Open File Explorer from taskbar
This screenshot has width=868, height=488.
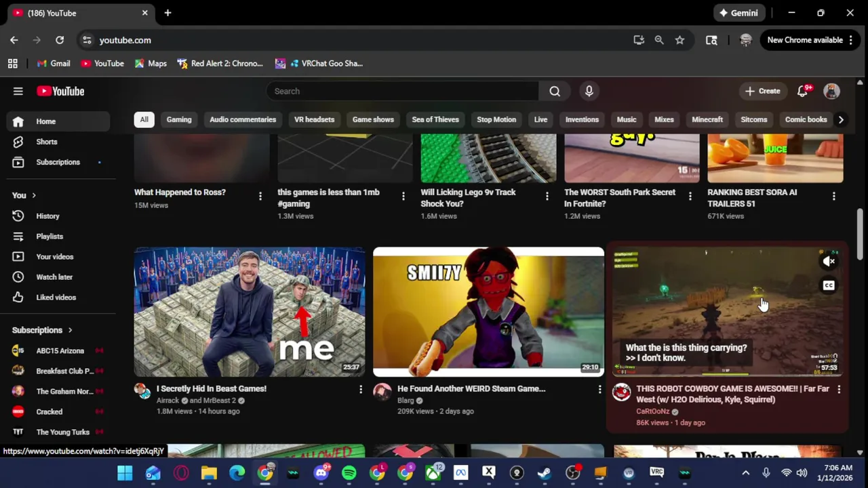(x=209, y=472)
